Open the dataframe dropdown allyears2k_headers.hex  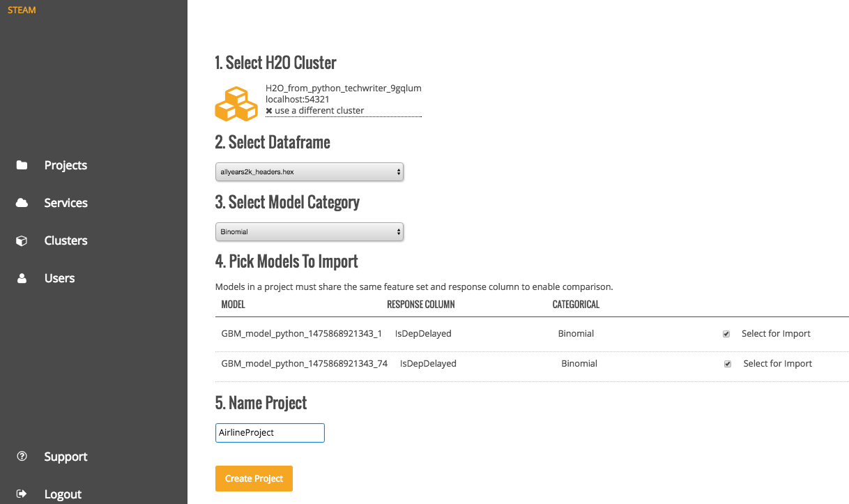[x=309, y=171]
